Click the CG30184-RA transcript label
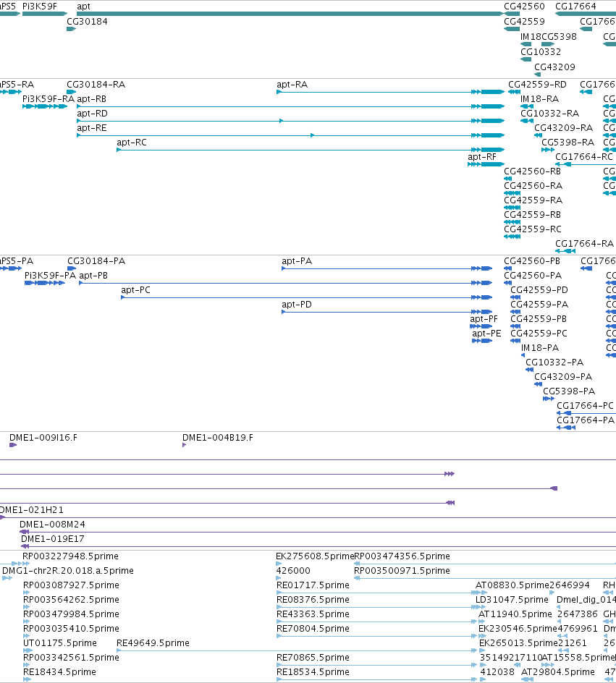The height and width of the screenshot is (683, 616). (x=96, y=85)
